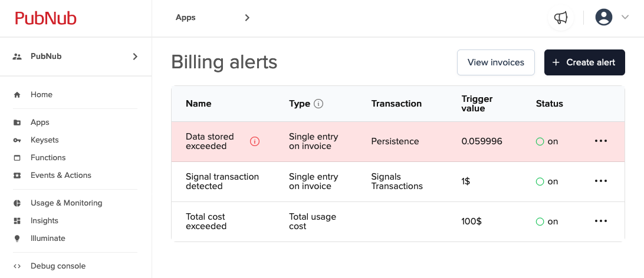Expand the PubNub account switcher chevron
This screenshot has width=644, height=278.
[x=135, y=57]
